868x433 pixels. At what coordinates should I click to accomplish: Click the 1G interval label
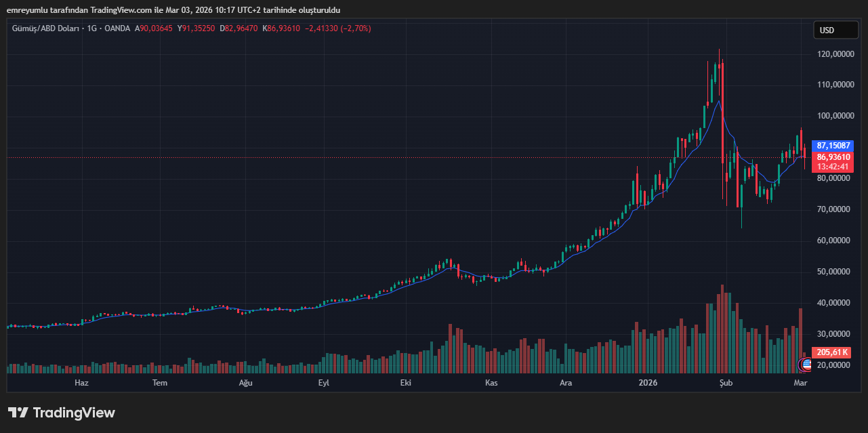[91, 28]
